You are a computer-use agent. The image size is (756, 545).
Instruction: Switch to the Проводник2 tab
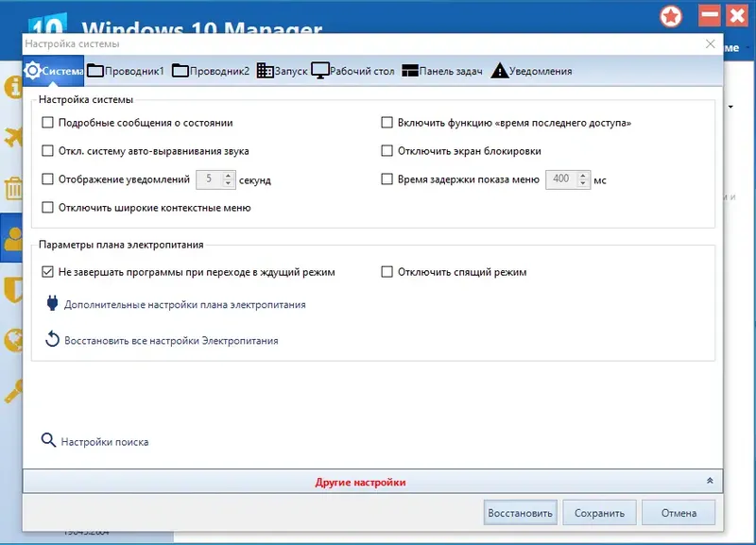click(x=211, y=71)
